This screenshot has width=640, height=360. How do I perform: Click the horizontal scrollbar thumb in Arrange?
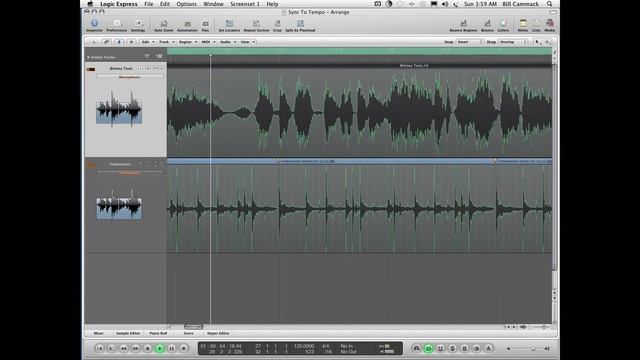tap(193, 327)
